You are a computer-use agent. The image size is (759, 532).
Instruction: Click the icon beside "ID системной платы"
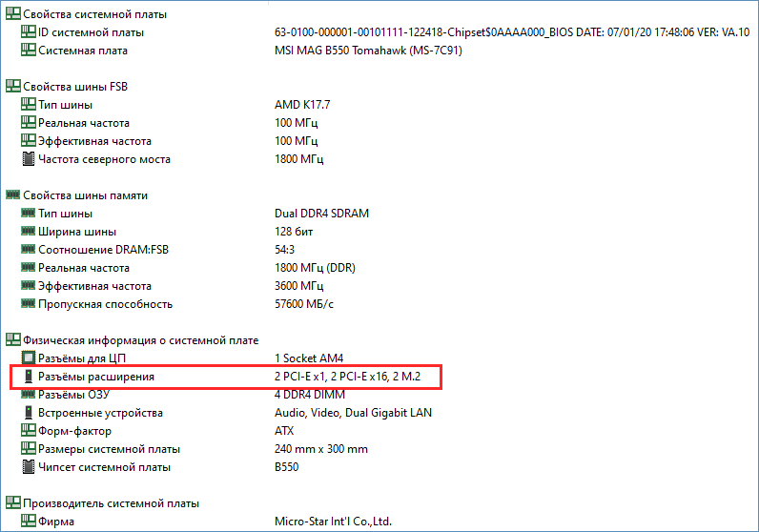pyautogui.click(x=28, y=32)
